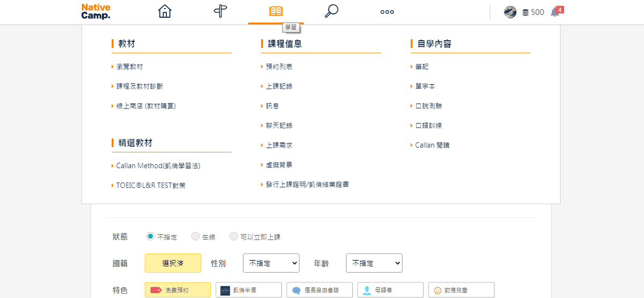
Task: Toggle the 母語者 feature filter
Action: pos(390,290)
